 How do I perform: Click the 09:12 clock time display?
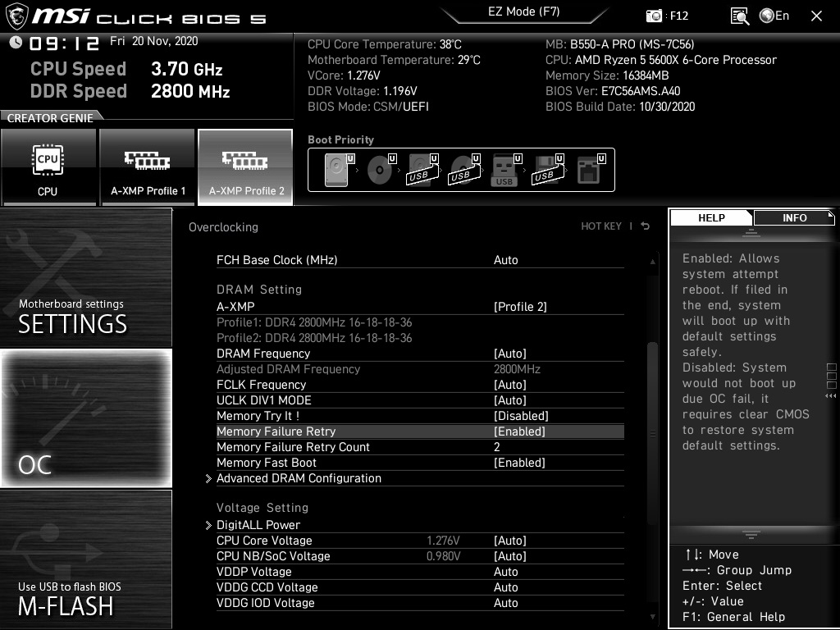coord(64,43)
